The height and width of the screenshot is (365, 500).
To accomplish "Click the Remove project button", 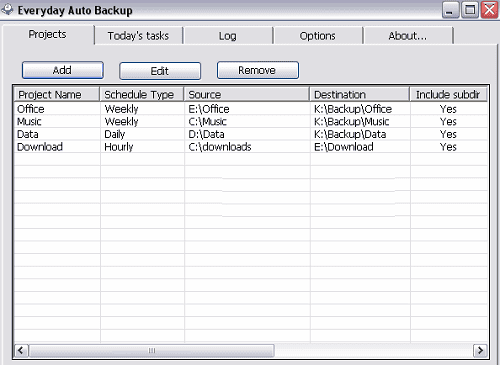I will click(x=258, y=70).
